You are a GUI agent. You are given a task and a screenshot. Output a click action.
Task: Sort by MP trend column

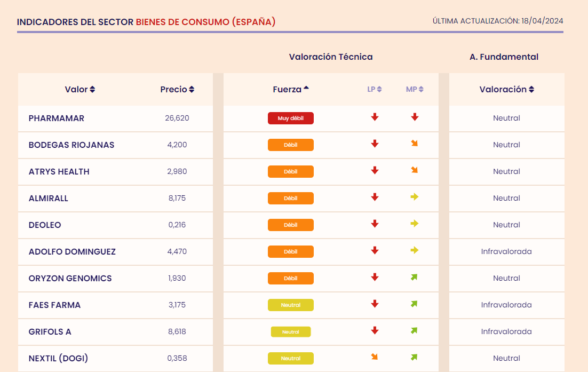[x=415, y=90]
